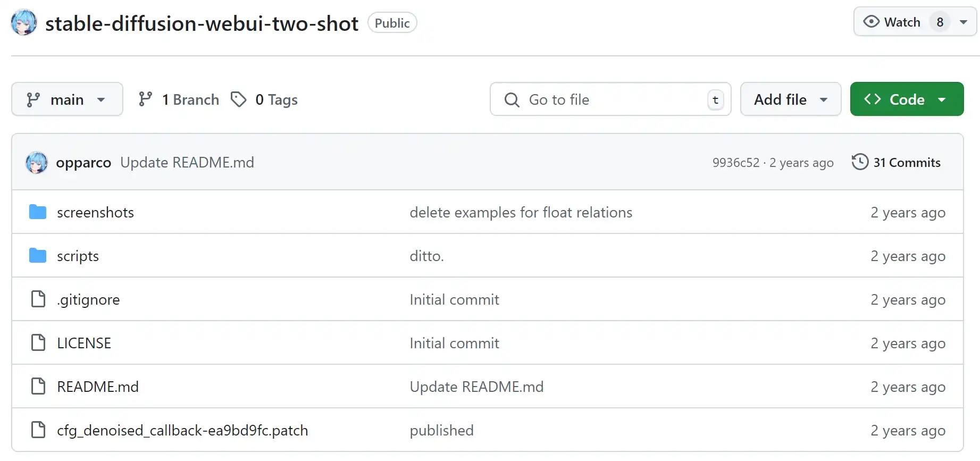Screen dimensions: 980x461
Task: Open the opparco user profile link
Action: coord(83,163)
